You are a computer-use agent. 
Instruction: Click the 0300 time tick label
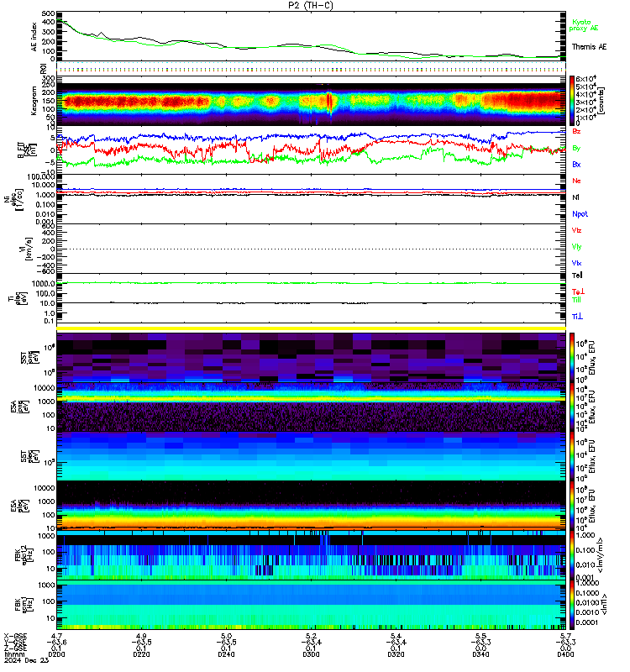pos(311,654)
